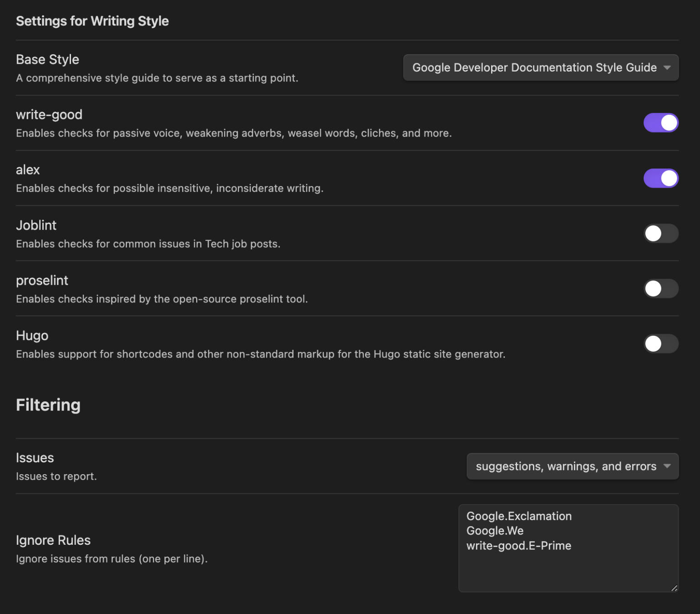Screen dimensions: 700x614
Task: Disable the write-good checks toggle
Action: coord(661,123)
